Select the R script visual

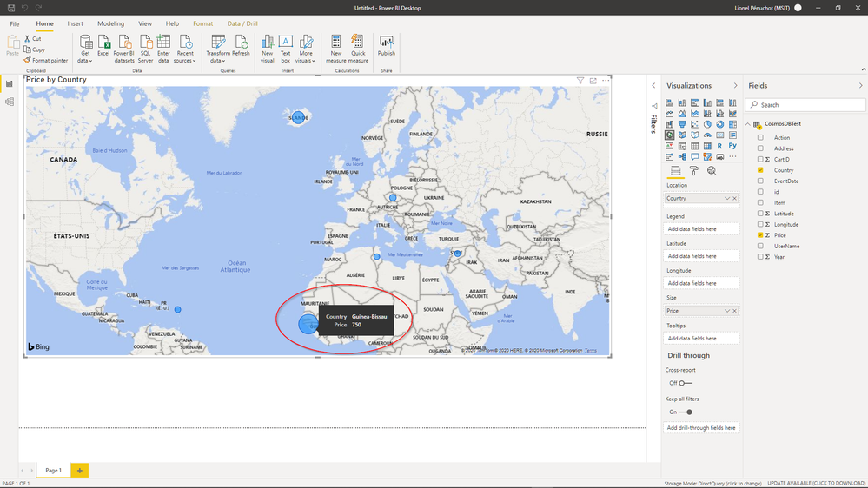click(719, 146)
